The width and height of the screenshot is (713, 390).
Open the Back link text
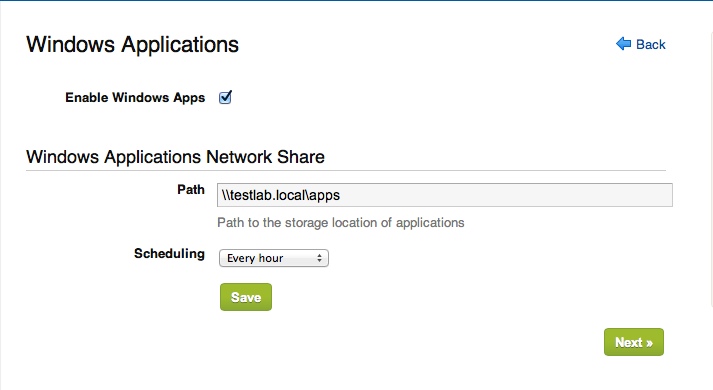(x=650, y=45)
